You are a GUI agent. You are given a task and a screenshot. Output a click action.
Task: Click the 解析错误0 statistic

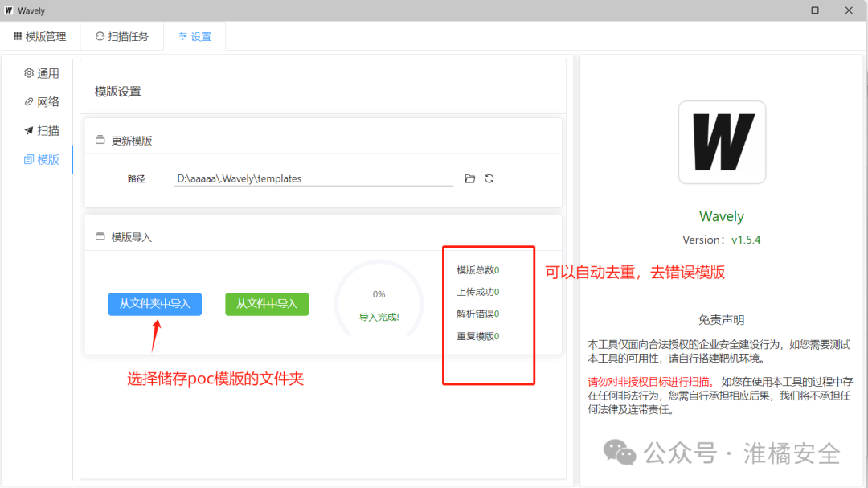477,314
